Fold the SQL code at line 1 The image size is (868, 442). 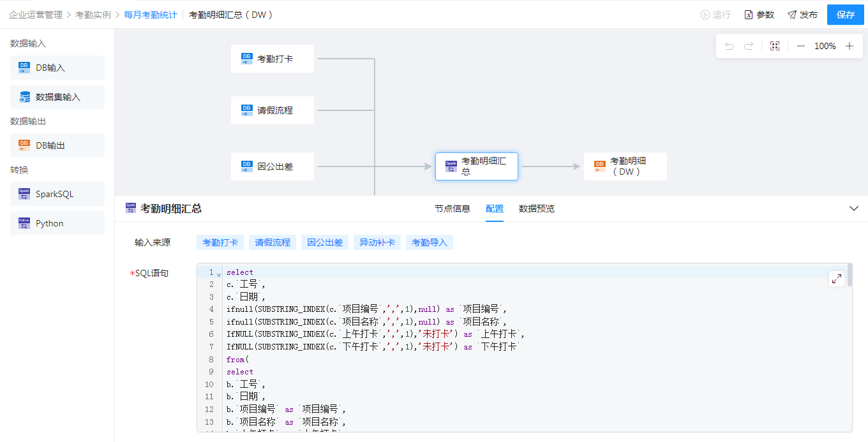point(219,274)
